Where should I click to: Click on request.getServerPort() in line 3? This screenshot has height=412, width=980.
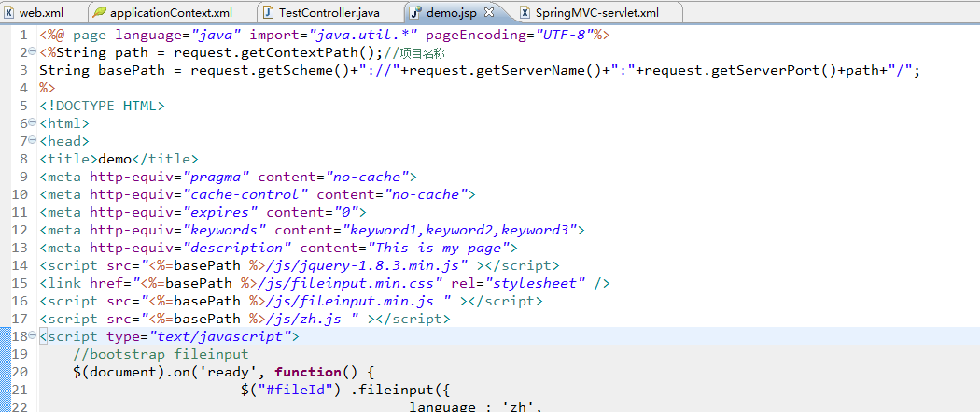(x=740, y=71)
